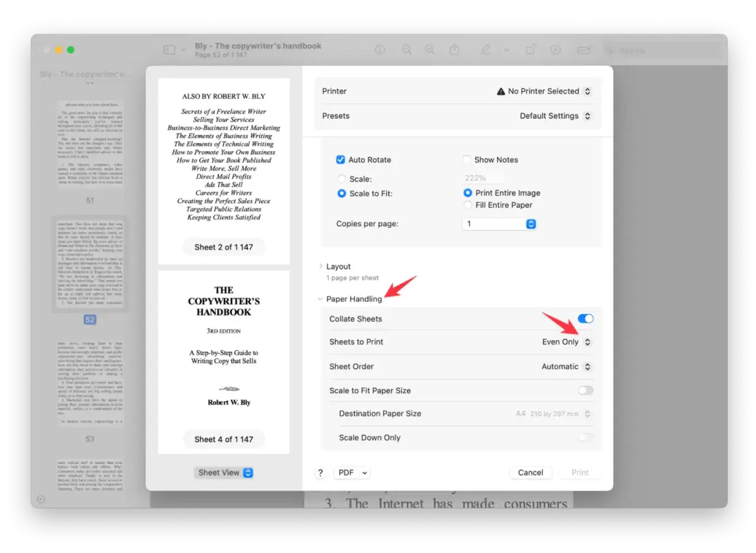Enable the Scale to Fit Paper Size switch
Screen dimensions: 756x553
coord(585,391)
